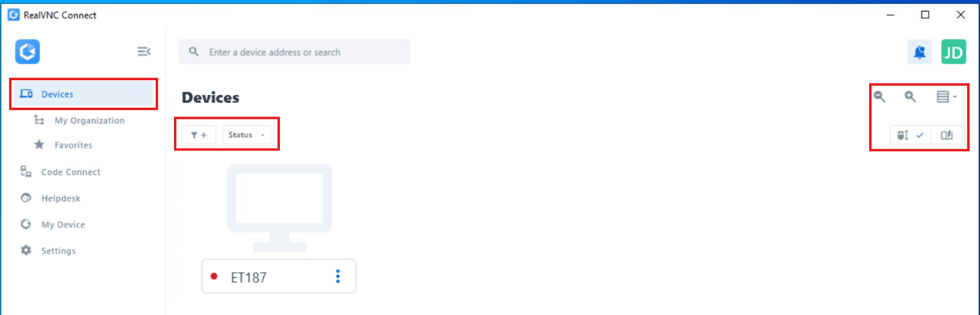980x315 pixels.
Task: Toggle the open book view button
Action: 946,135
